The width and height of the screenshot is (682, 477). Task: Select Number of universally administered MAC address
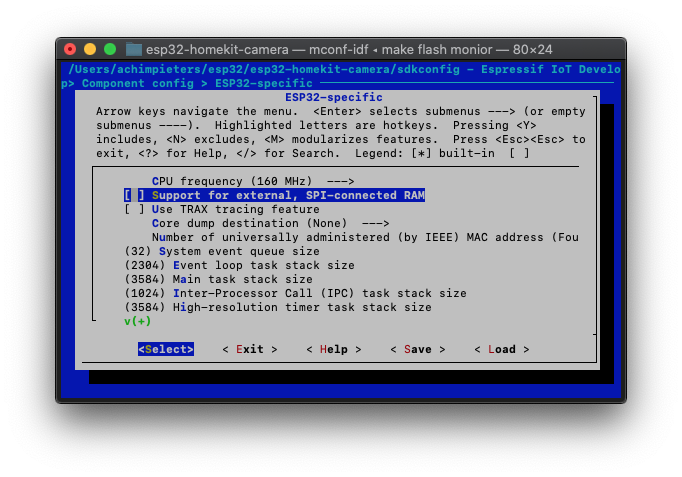(365, 237)
